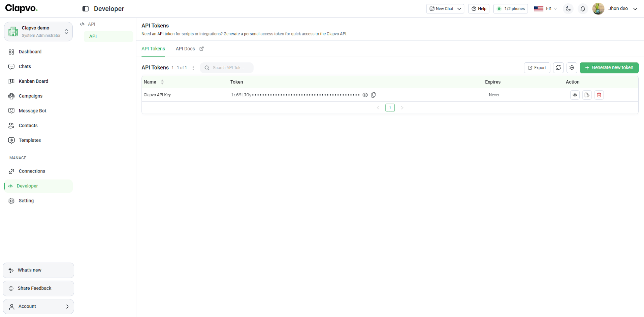The height and width of the screenshot is (317, 644).
Task: Focus the Search API Tokens field
Action: pyautogui.click(x=227, y=68)
